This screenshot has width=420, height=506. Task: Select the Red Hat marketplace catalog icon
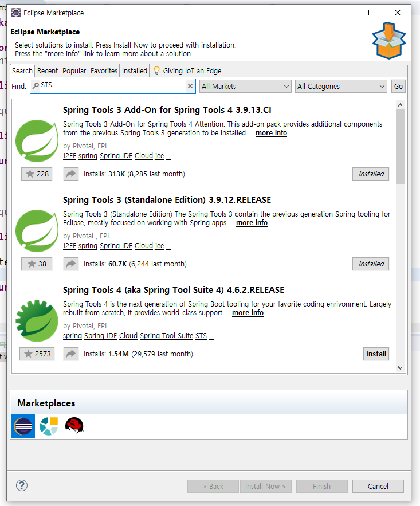(74, 426)
